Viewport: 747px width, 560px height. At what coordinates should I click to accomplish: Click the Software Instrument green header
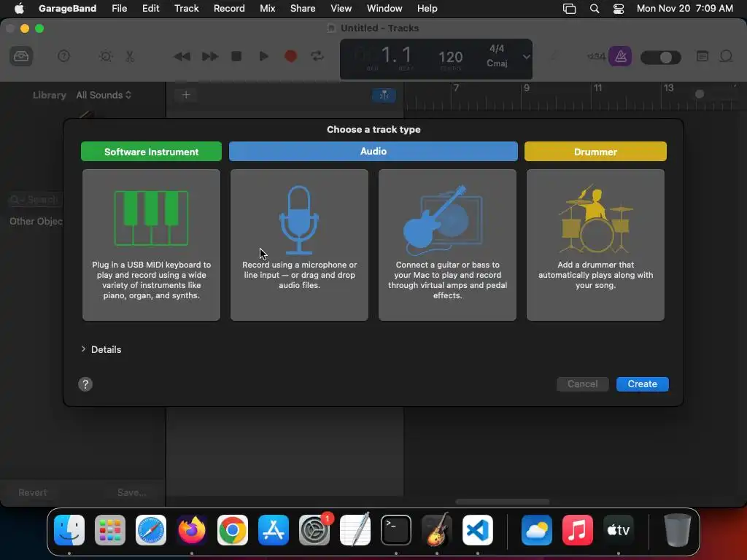coord(151,152)
